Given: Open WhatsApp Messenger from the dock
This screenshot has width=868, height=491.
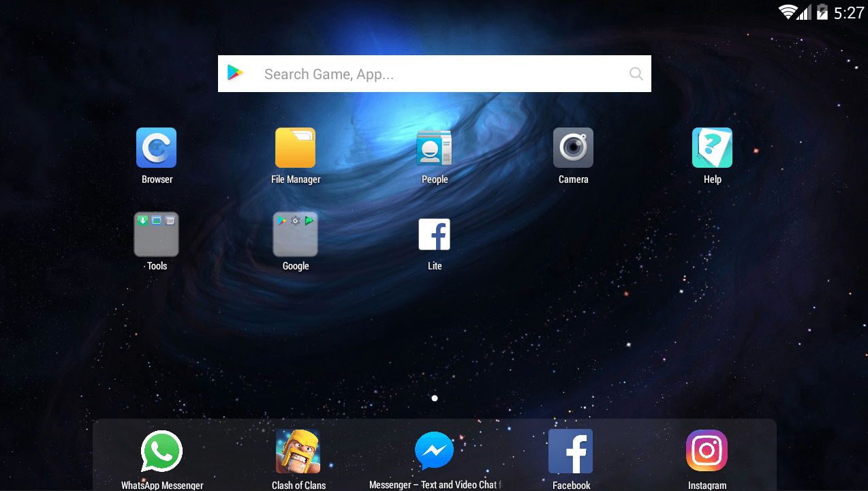Looking at the screenshot, I should tap(161, 451).
